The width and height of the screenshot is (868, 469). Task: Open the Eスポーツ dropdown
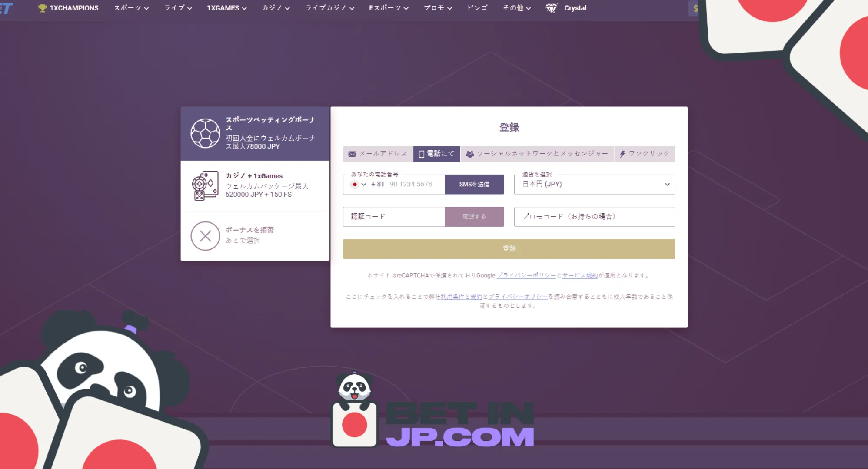(389, 8)
